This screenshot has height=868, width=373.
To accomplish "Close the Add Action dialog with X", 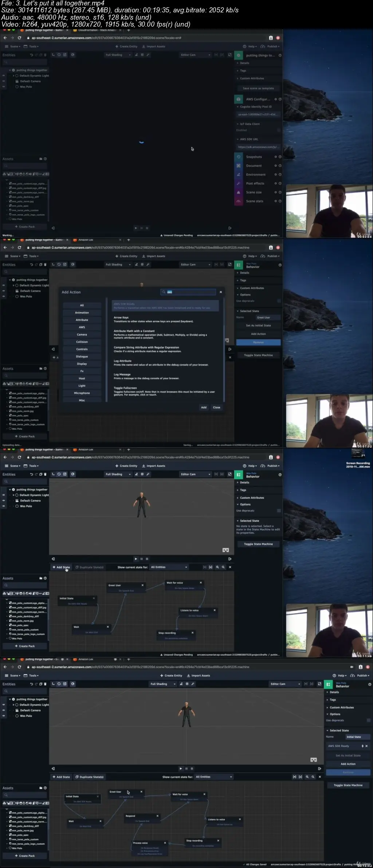I will 221,292.
